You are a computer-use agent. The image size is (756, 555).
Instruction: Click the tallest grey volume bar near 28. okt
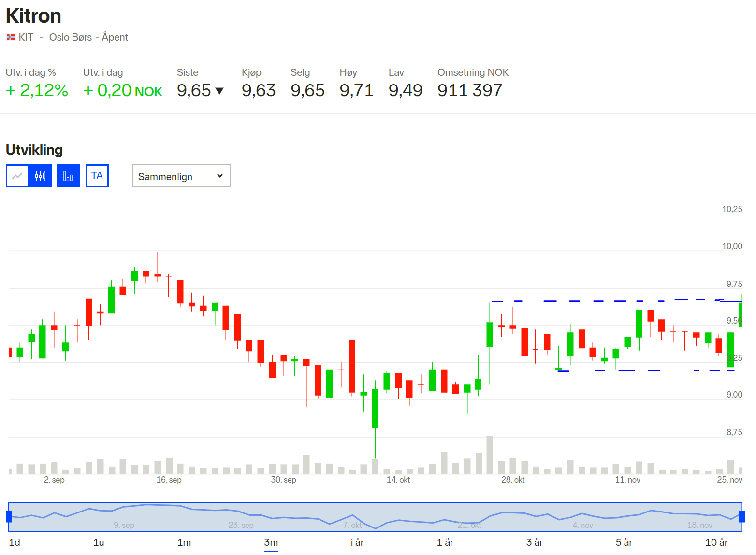point(490,455)
